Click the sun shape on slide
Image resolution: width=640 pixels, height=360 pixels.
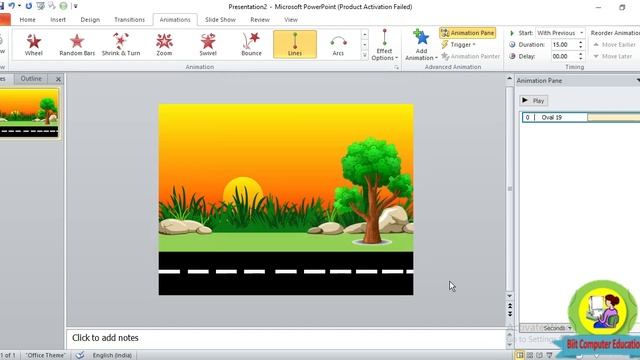(x=243, y=191)
